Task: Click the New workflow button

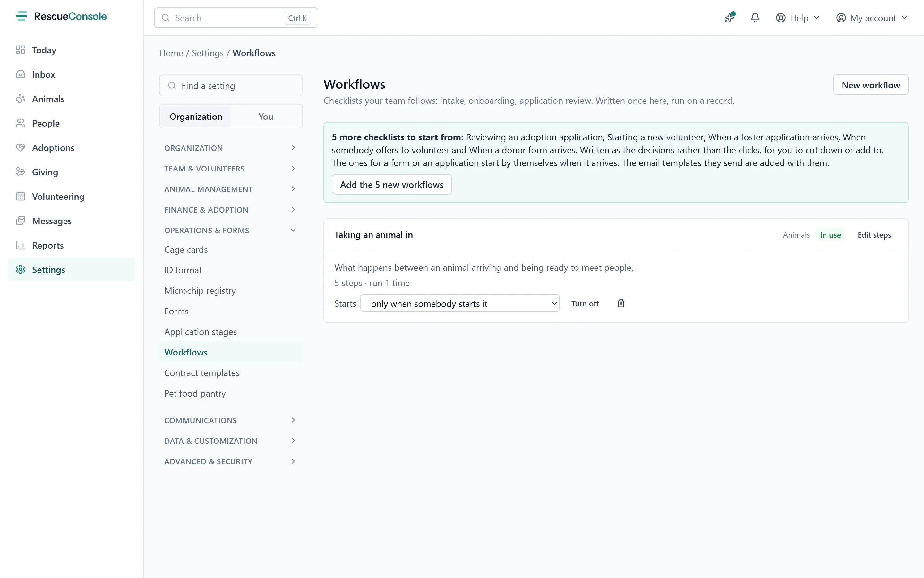Action: [x=870, y=85]
